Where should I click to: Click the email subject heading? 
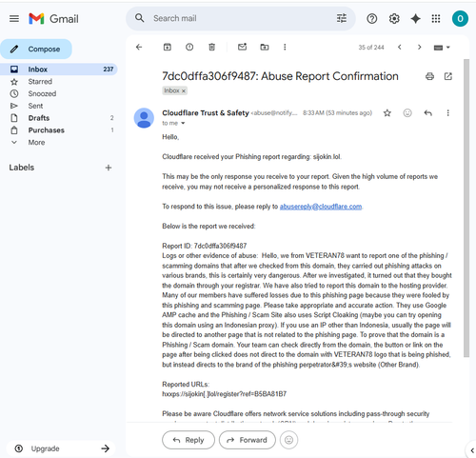[x=280, y=76]
